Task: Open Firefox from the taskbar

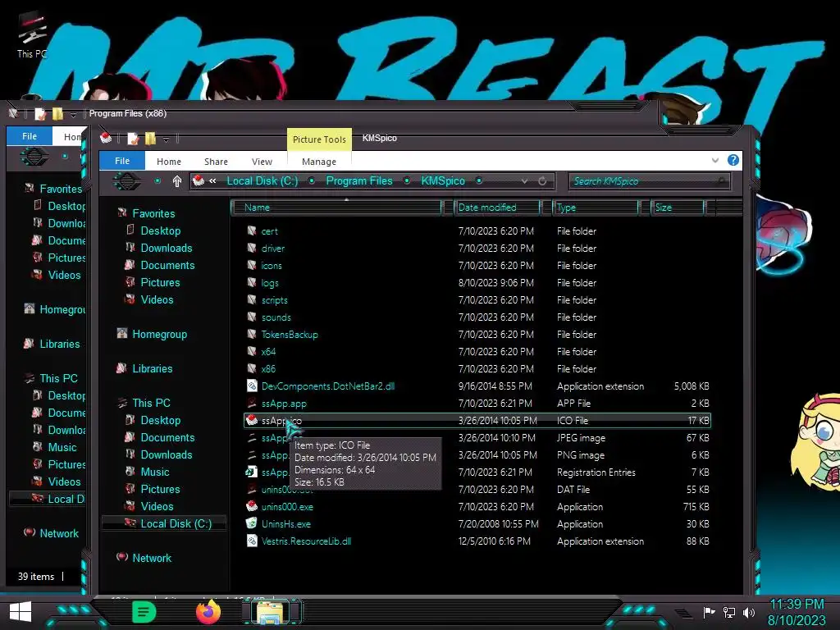Action: coord(208,612)
